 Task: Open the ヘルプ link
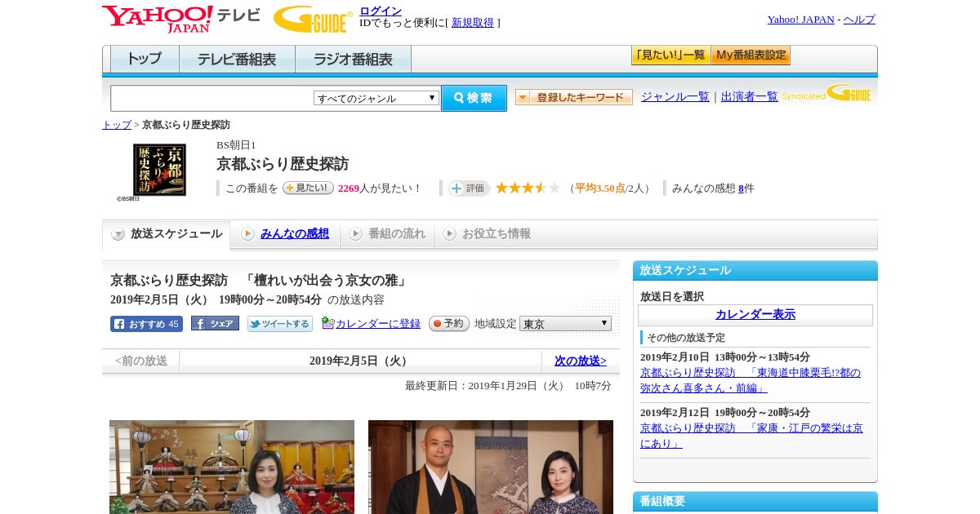859,20
